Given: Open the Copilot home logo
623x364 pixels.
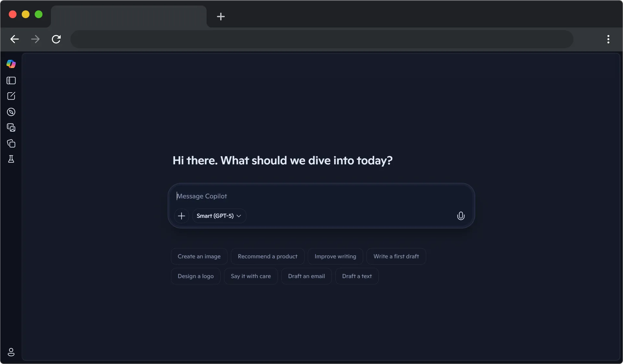Looking at the screenshot, I should 11,64.
